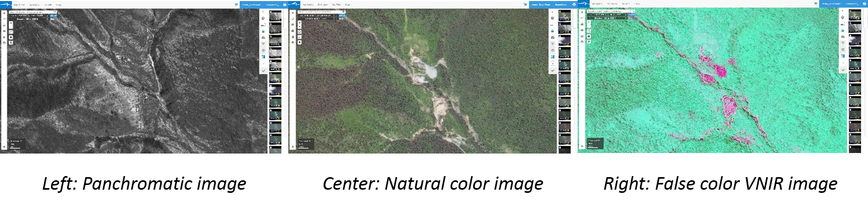This screenshot has width=868, height=207.
Task: Toggle the green checkmark in panchromatic toolbar
Action: coord(263,71)
